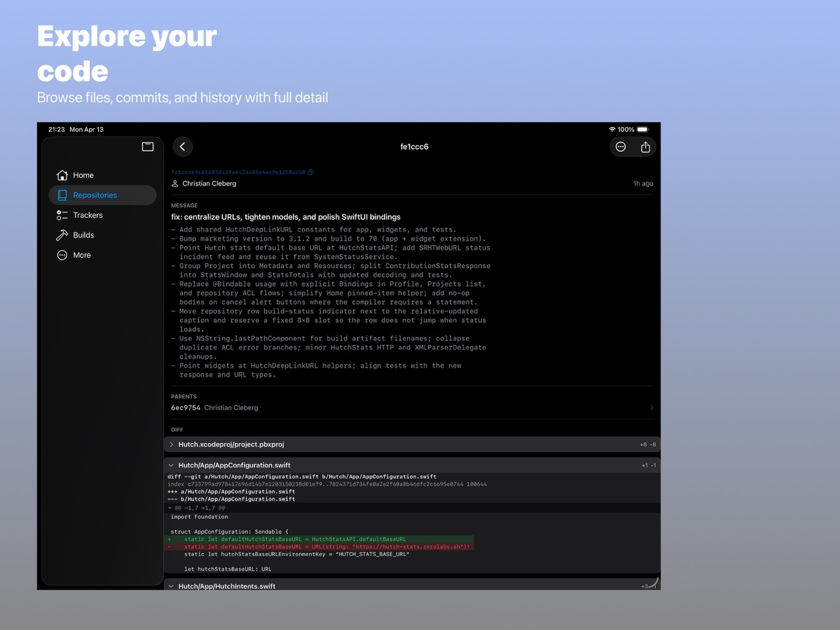Open parent commit 6ec9754
The width and height of the screenshot is (840, 630).
[412, 408]
